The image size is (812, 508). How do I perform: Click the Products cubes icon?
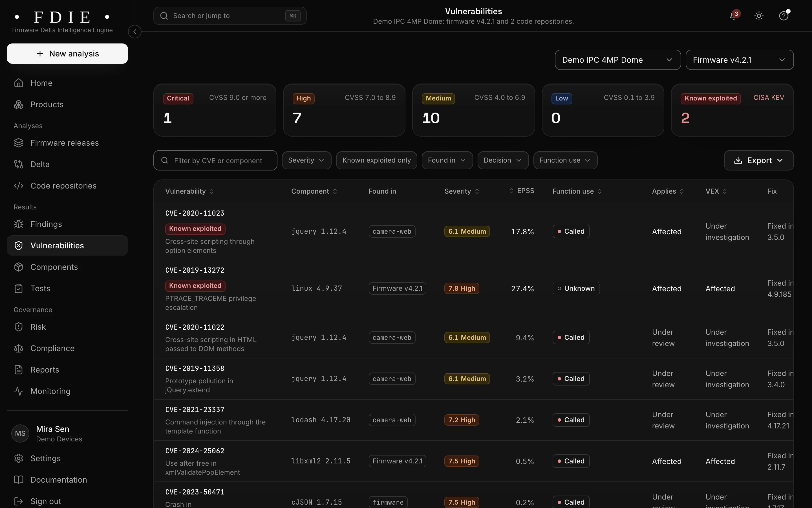[x=19, y=104]
